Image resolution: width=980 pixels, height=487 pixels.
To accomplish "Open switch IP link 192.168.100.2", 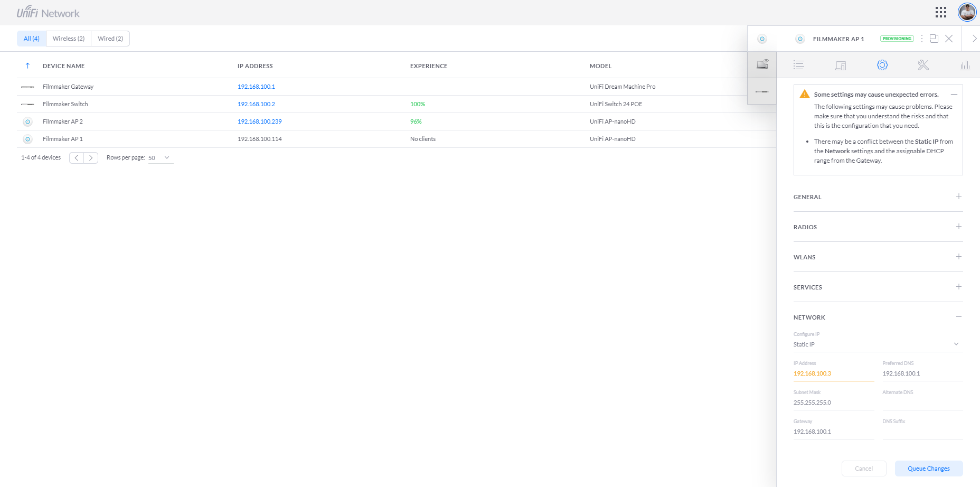I will pyautogui.click(x=256, y=104).
